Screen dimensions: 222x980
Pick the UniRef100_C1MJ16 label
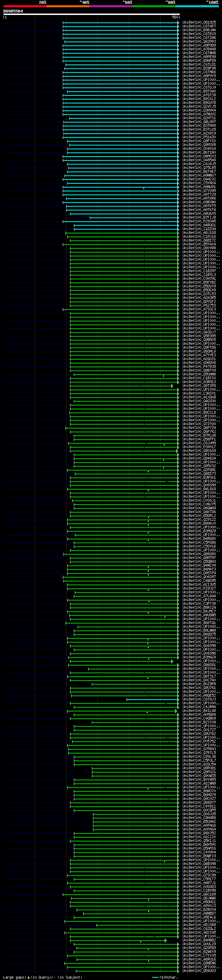pyautogui.click(x=199, y=237)
